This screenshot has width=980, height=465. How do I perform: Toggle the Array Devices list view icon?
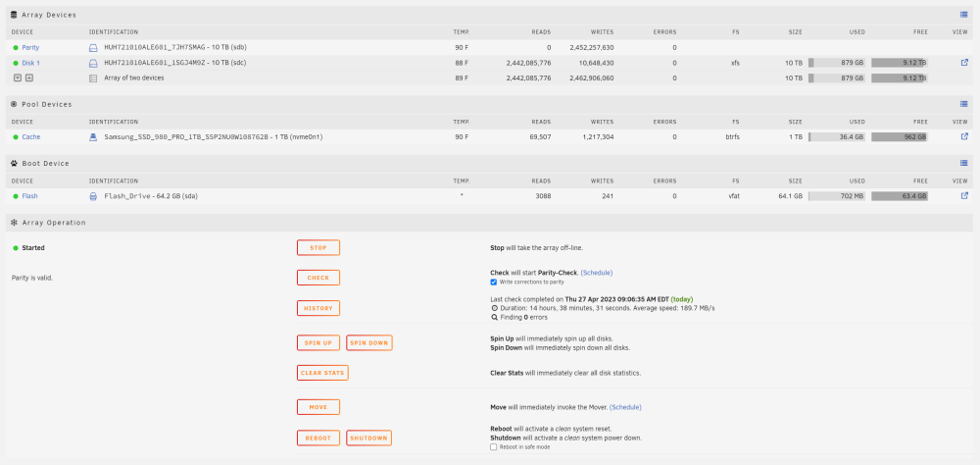[963, 15]
